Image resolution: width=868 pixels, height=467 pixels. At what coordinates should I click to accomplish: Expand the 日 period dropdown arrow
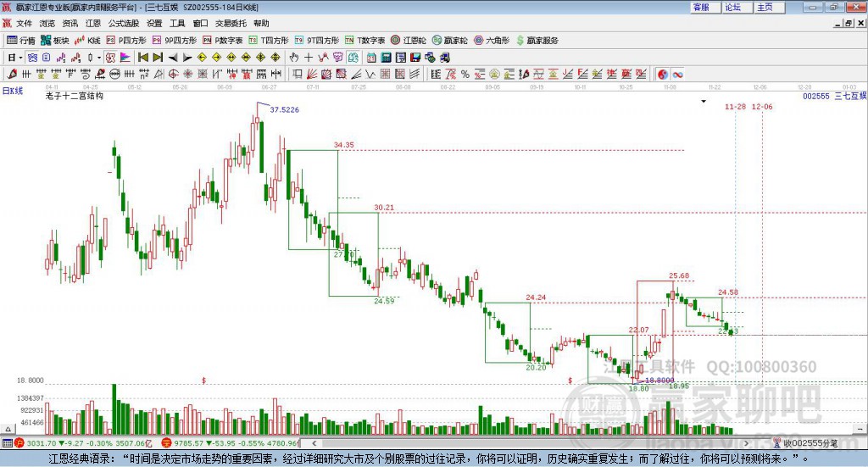[x=21, y=58]
